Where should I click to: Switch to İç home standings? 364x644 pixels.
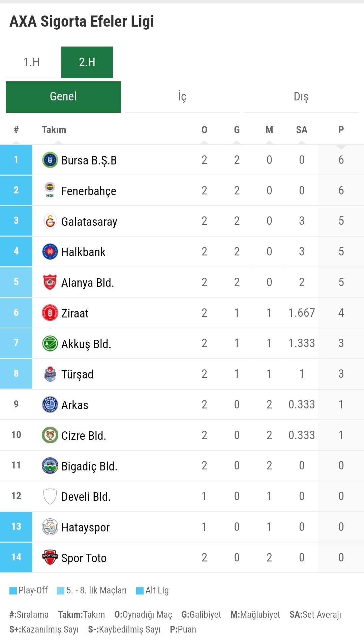point(182,97)
